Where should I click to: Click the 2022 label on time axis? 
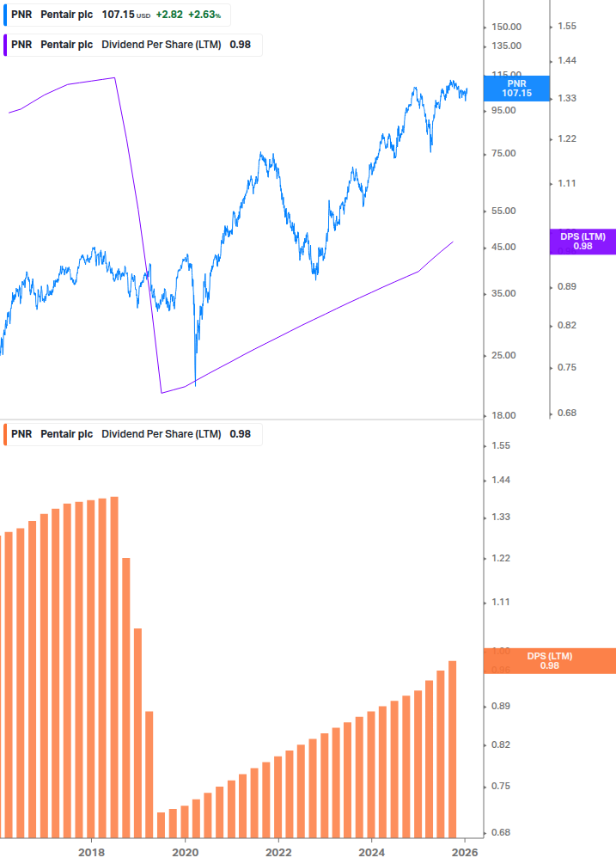coord(278,853)
